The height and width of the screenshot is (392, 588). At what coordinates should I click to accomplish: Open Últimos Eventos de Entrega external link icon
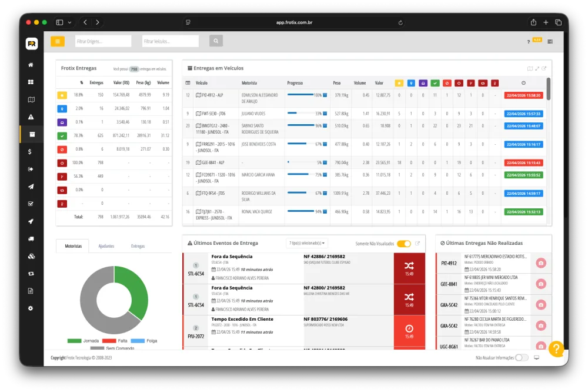(x=417, y=243)
